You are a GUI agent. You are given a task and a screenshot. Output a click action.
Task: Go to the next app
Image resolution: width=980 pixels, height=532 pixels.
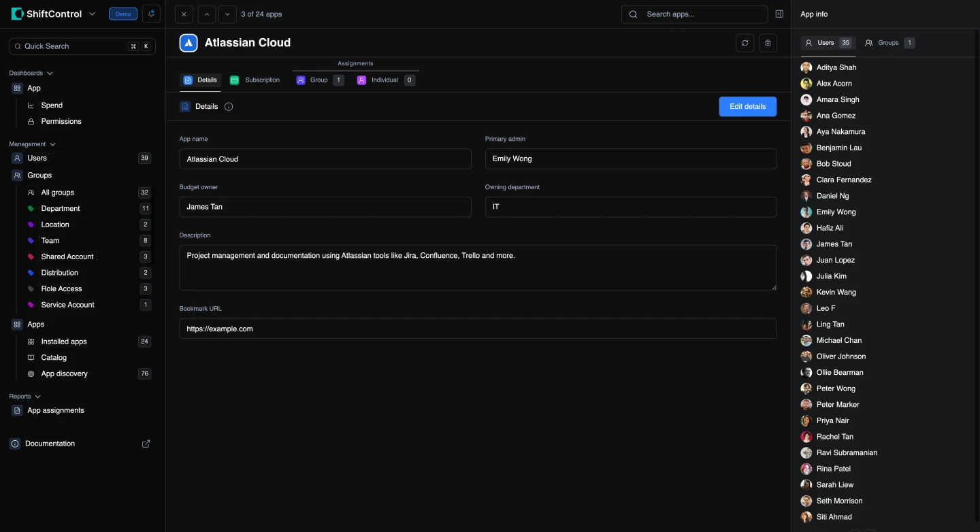coord(228,14)
